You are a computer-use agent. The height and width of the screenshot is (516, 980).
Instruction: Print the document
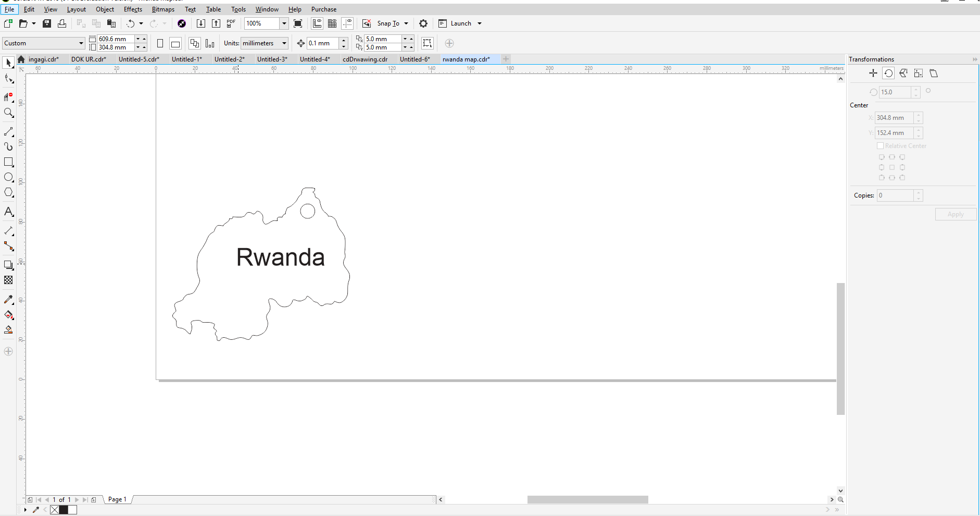tap(62, 23)
